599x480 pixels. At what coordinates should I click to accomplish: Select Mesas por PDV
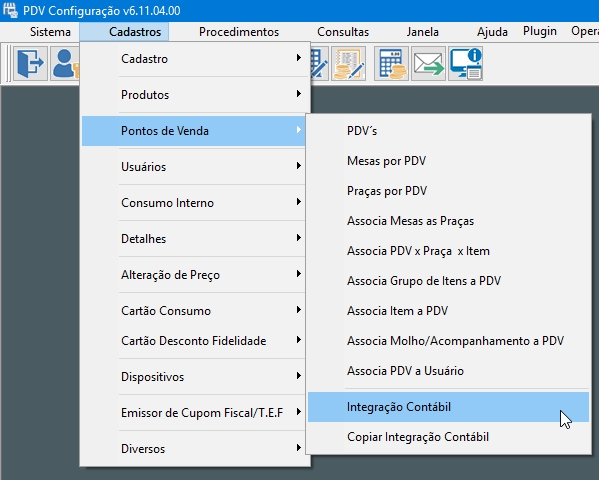pyautogui.click(x=448, y=161)
